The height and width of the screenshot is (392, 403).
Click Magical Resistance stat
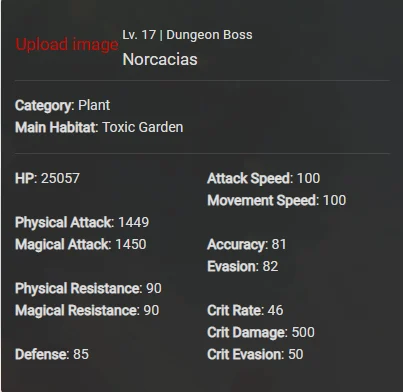[87, 310]
